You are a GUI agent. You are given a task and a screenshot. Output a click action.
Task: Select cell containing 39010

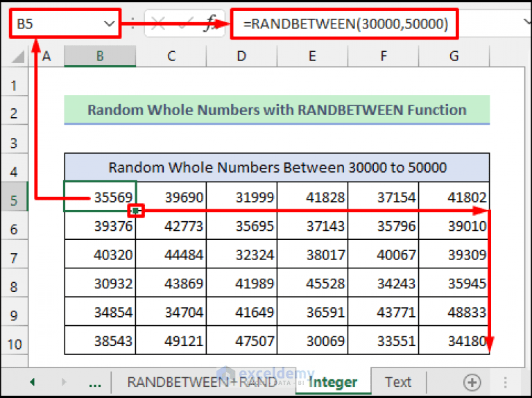click(x=454, y=225)
